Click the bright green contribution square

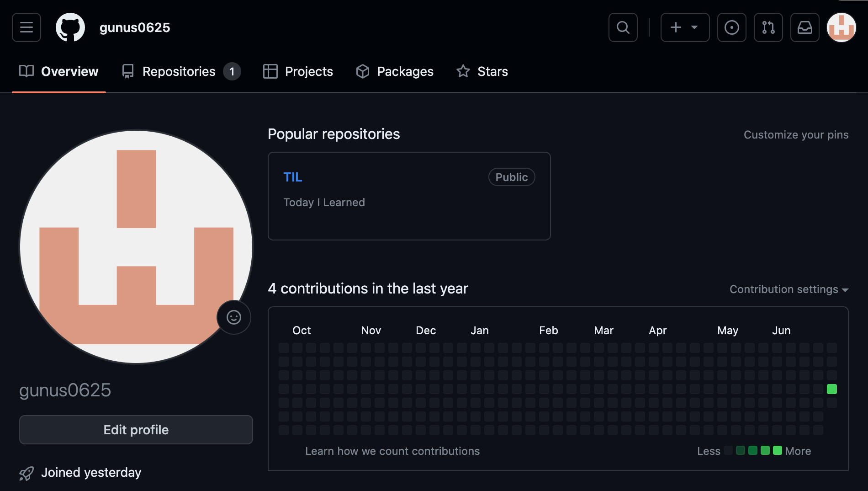(832, 389)
